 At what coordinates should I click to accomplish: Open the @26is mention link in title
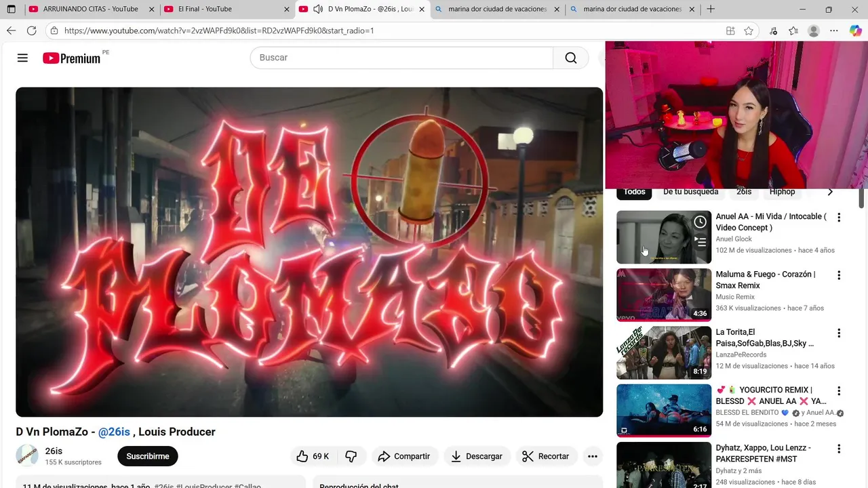(114, 432)
